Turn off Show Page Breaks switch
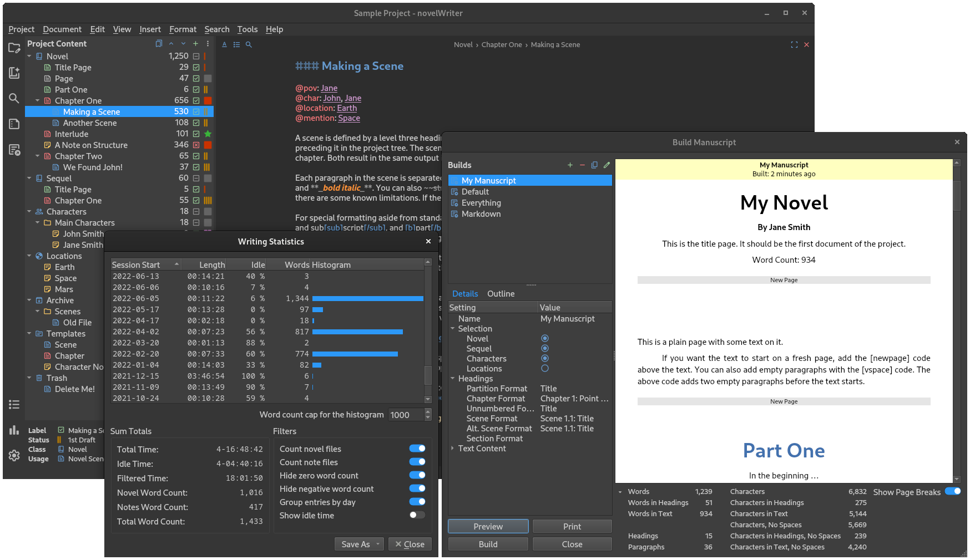This screenshot has height=560, width=970. click(953, 491)
